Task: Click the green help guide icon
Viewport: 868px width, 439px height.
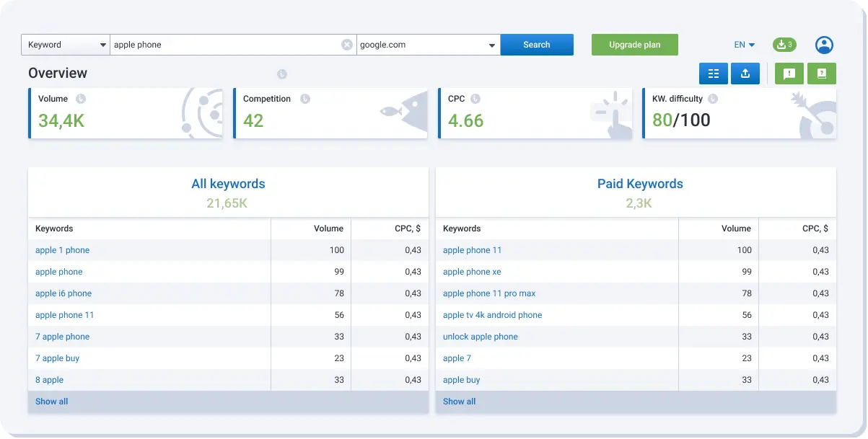Action: [x=821, y=73]
